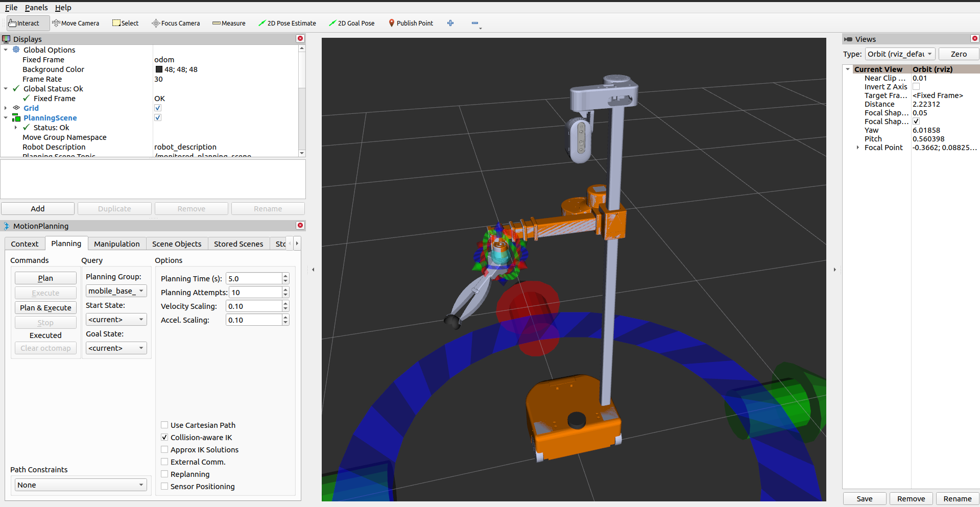980x507 pixels.
Task: Pick the Measure tool
Action: pyautogui.click(x=229, y=23)
